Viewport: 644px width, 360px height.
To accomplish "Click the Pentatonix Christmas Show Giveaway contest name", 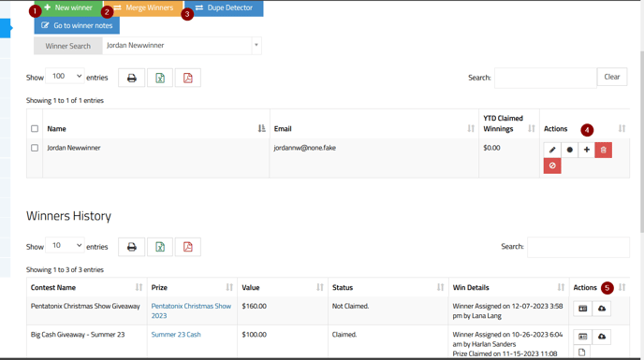I will tap(85, 306).
